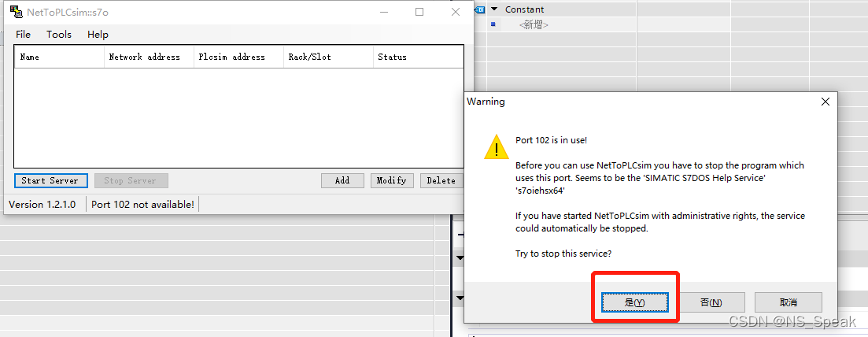Collapse the Constant tree node

click(x=495, y=9)
